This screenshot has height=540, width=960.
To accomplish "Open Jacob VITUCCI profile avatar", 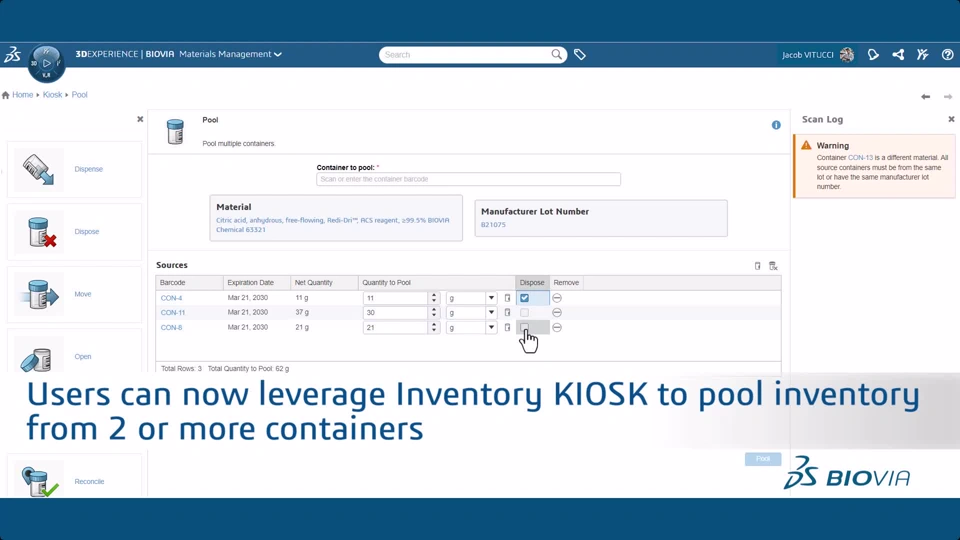I will [847, 54].
